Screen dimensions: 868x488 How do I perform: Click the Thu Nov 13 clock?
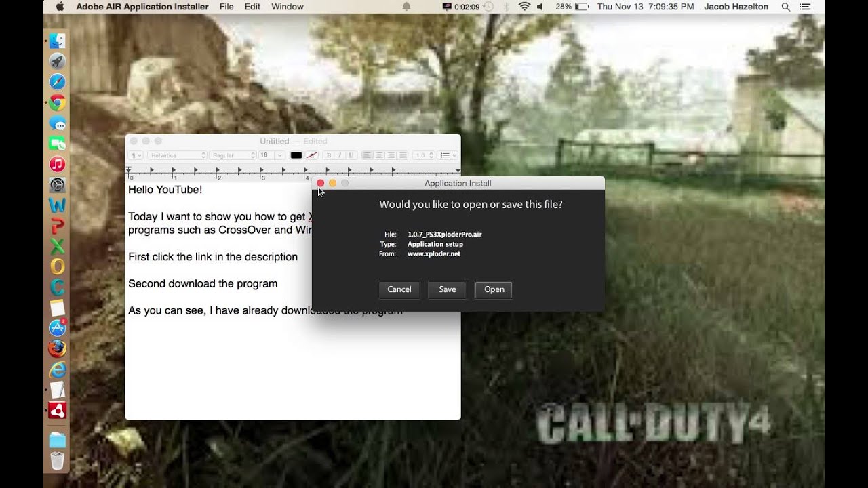[646, 7]
